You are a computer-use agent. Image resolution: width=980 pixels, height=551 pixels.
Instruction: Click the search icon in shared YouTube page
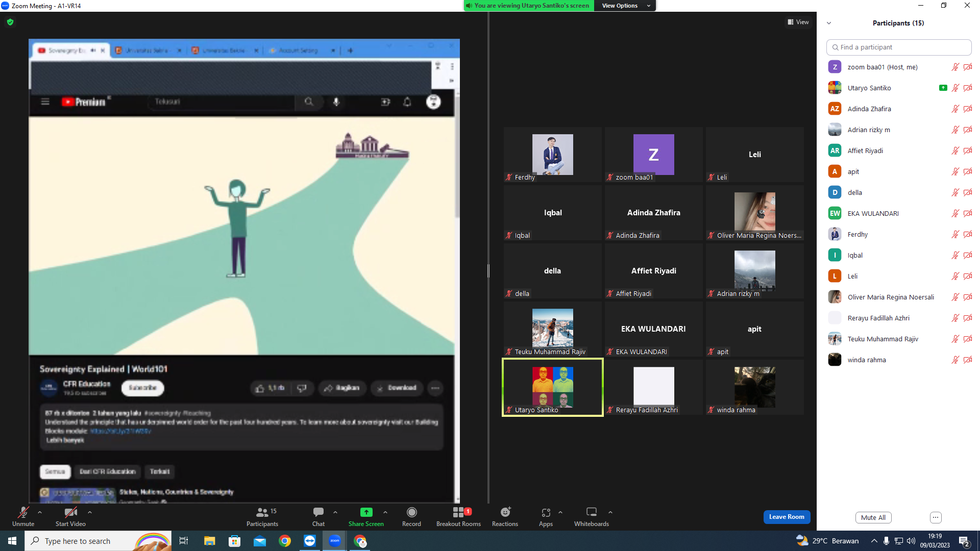point(309,102)
